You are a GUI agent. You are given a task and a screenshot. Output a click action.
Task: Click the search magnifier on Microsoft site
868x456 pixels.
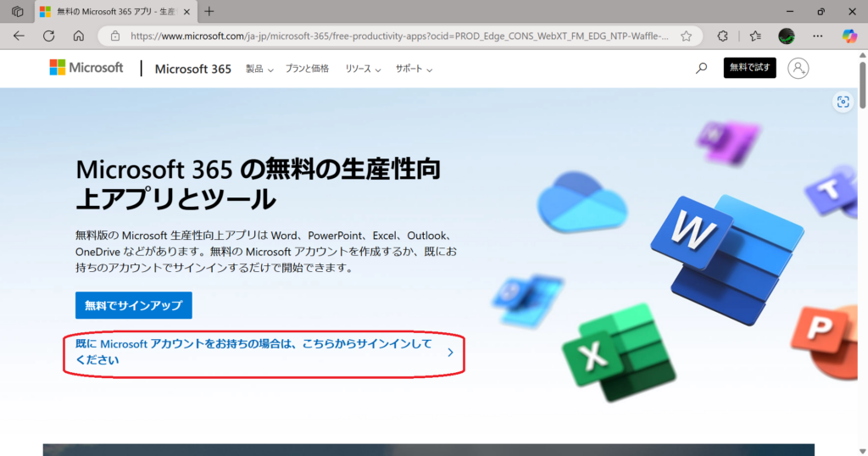click(701, 69)
